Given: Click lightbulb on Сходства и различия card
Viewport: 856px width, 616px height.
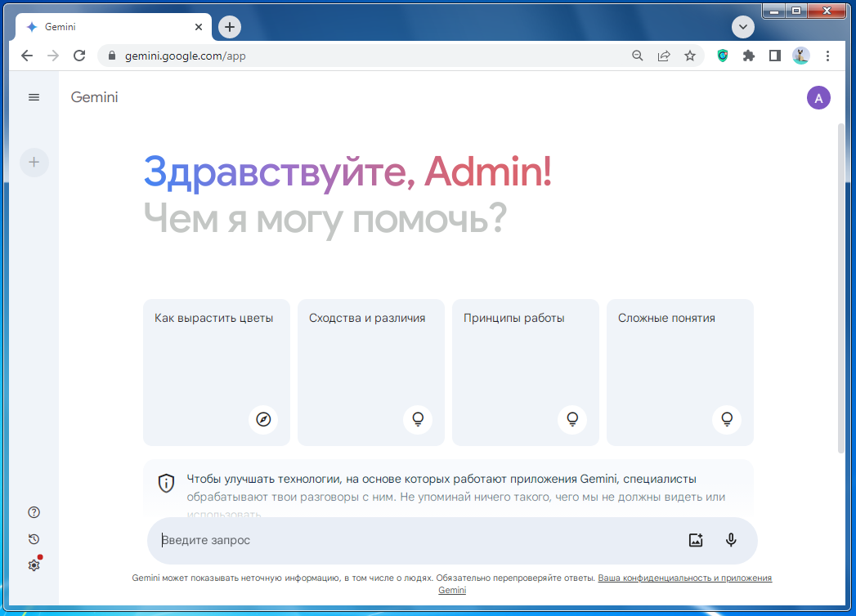Looking at the screenshot, I should 418,419.
